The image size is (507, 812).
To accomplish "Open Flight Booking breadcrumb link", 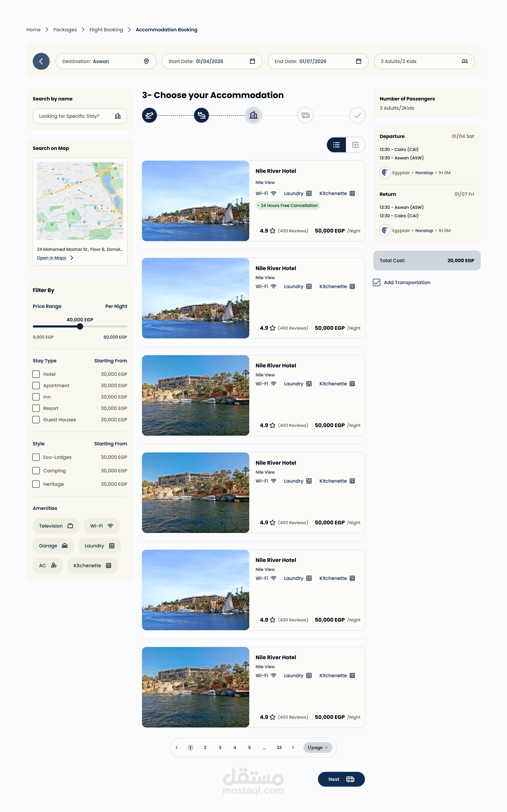I will point(106,29).
